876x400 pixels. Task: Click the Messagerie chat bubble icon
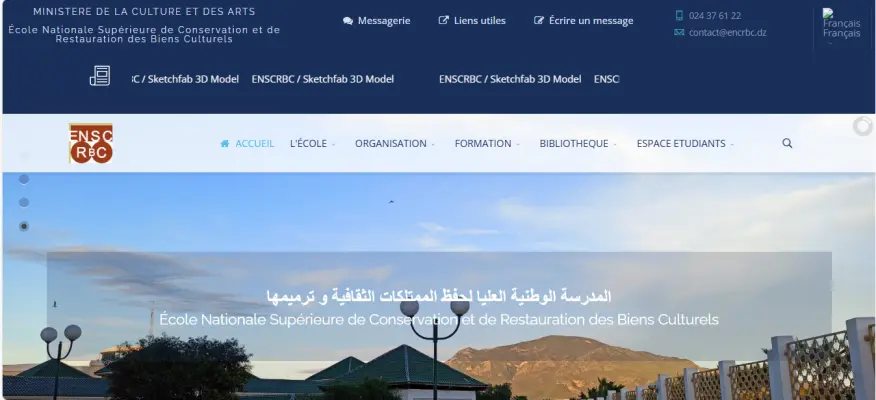coord(347,21)
